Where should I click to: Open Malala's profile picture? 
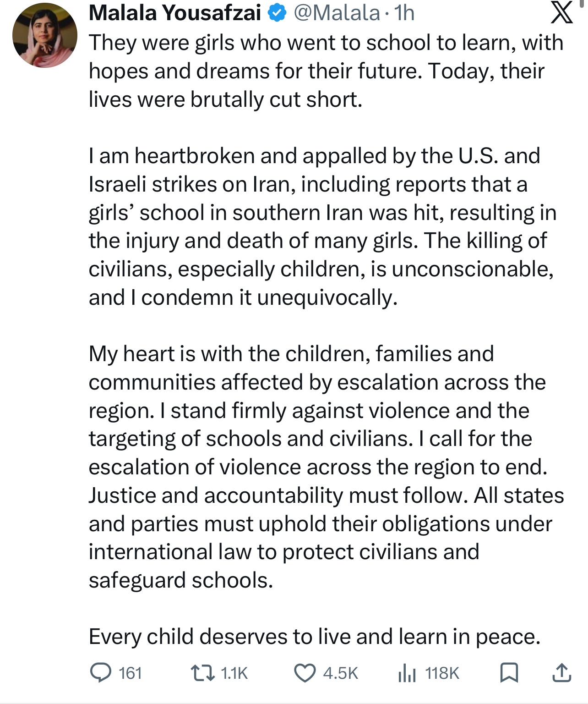[x=45, y=35]
